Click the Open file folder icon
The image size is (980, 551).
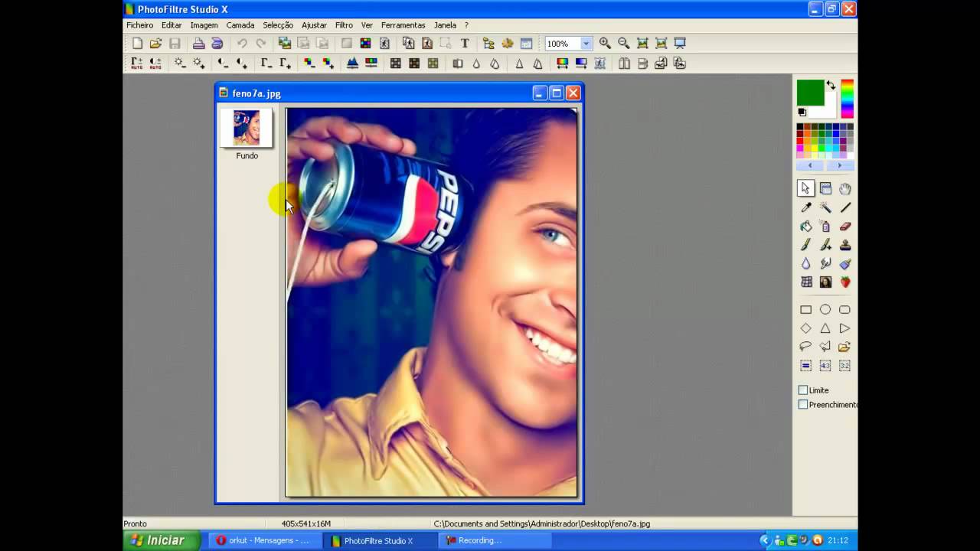click(155, 44)
